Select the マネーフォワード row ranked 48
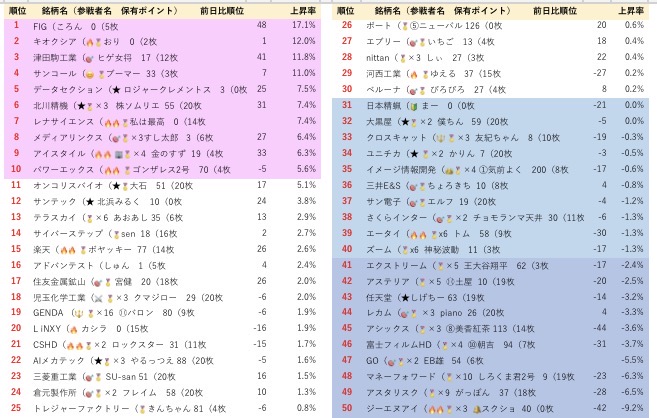The height and width of the screenshot is (418, 657). (x=490, y=376)
